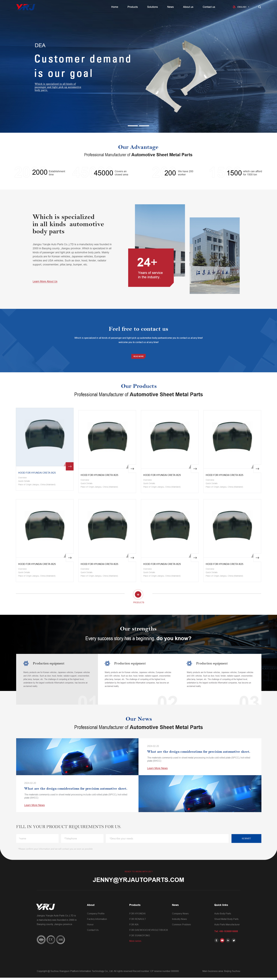Open the News menu in the header

pyautogui.click(x=171, y=7)
